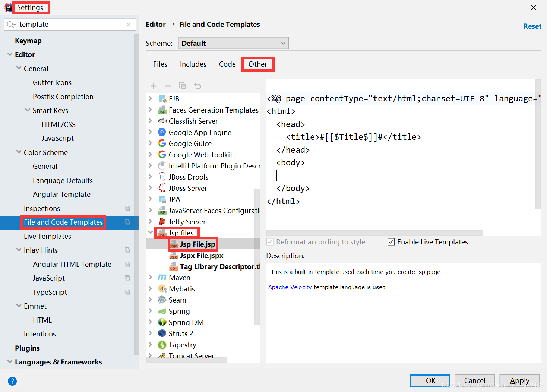547x392 pixels.
Task: Click the Mybatis icon
Action: tap(162, 289)
